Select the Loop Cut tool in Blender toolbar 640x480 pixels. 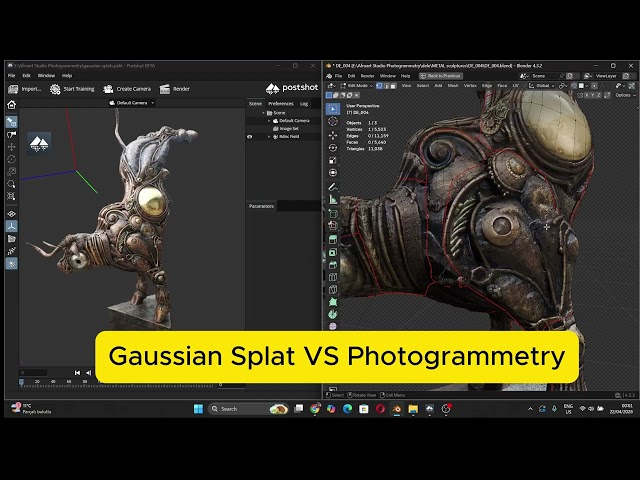pyautogui.click(x=333, y=277)
